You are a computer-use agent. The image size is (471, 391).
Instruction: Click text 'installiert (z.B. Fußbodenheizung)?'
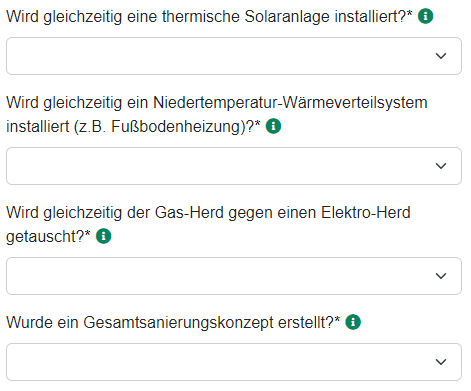click(131, 127)
